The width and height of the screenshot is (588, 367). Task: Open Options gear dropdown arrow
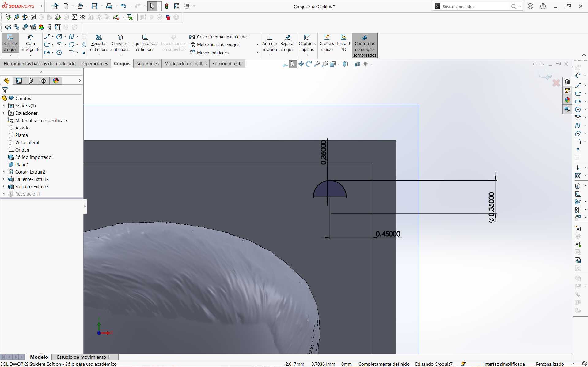pyautogui.click(x=194, y=6)
